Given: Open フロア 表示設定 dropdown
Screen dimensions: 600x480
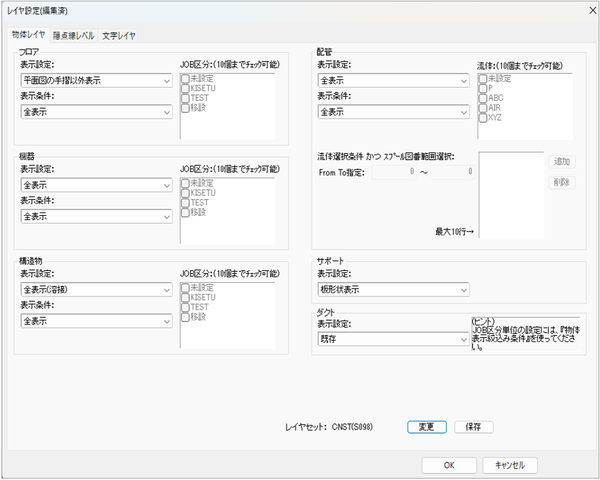Looking at the screenshot, I should [96, 80].
